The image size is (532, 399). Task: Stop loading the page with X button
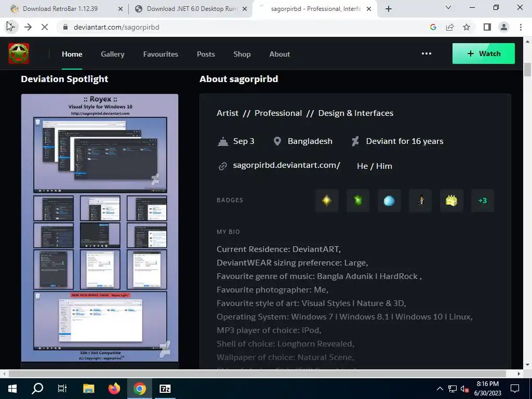(45, 27)
